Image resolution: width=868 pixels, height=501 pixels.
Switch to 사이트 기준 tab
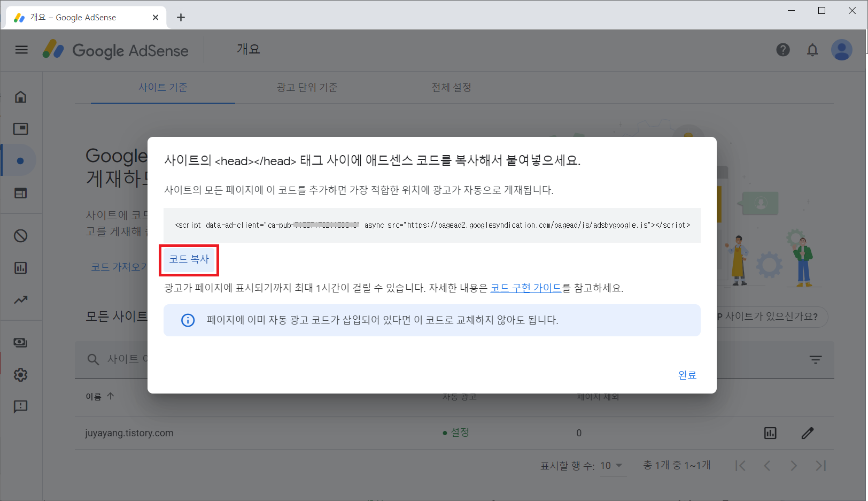coord(163,87)
